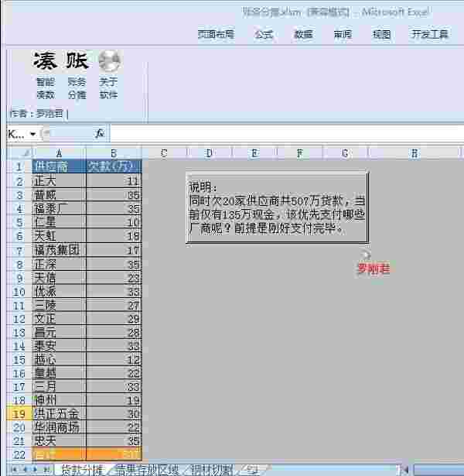
Task: Open the 页面布局 ribbon tab
Action: 216,34
